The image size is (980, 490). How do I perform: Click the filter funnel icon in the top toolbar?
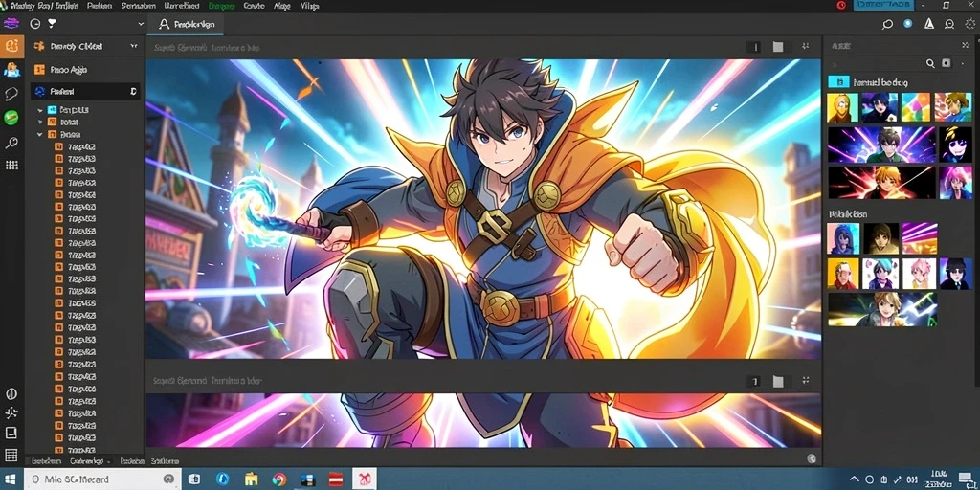tap(52, 23)
